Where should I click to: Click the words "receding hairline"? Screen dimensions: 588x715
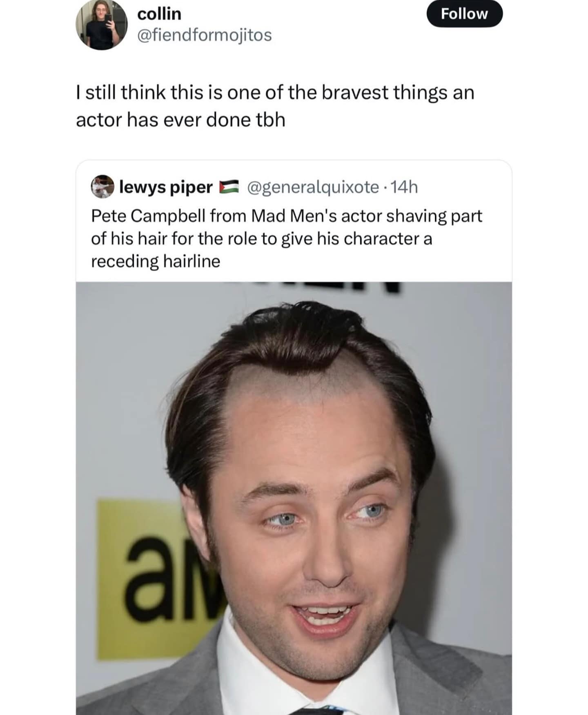pos(156,261)
